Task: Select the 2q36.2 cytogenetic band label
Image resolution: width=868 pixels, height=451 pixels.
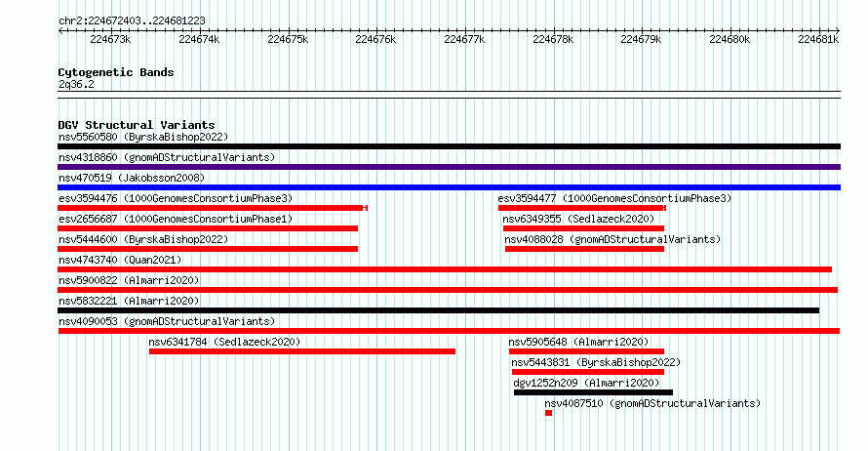Action: pyautogui.click(x=76, y=84)
